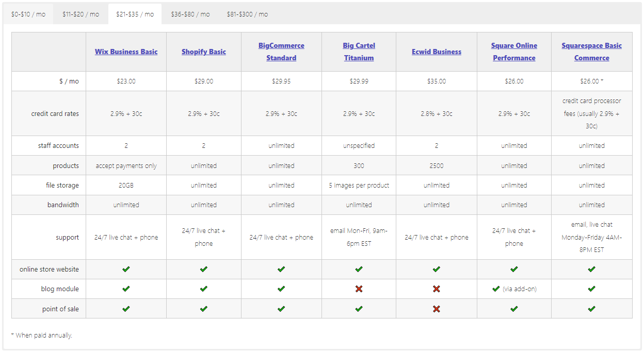Click the 'accept payments only' cell
This screenshot has width=644, height=352.
click(126, 165)
